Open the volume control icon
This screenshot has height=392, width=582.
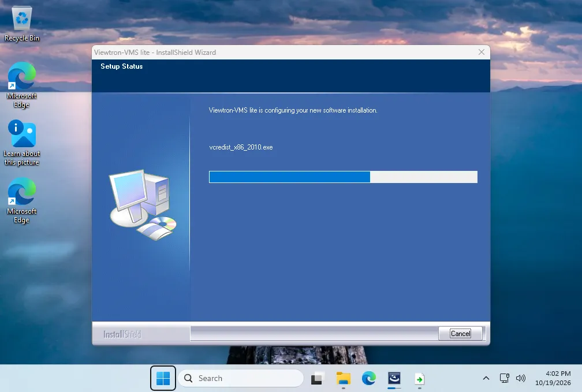click(521, 378)
